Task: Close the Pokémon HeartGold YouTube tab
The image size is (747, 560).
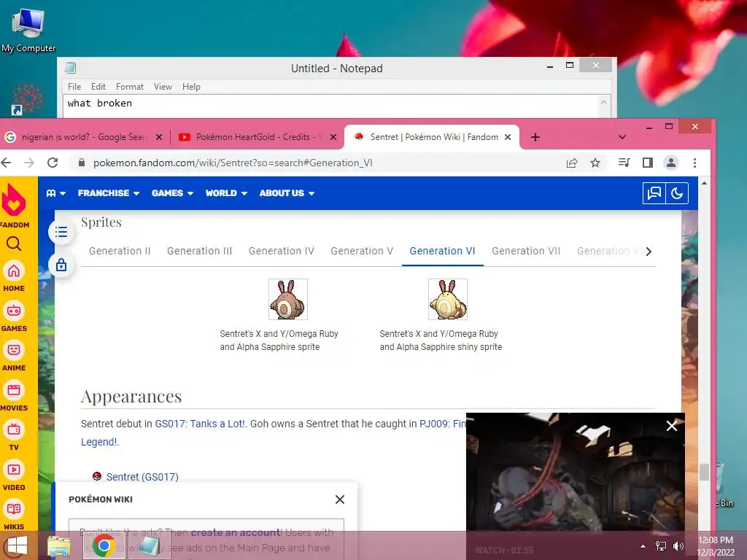Action: [333, 137]
